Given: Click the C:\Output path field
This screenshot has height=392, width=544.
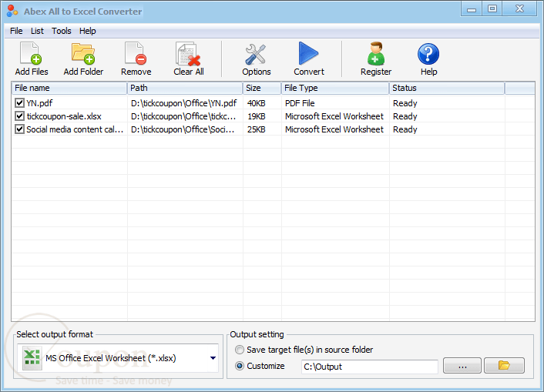Looking at the screenshot, I should point(370,367).
